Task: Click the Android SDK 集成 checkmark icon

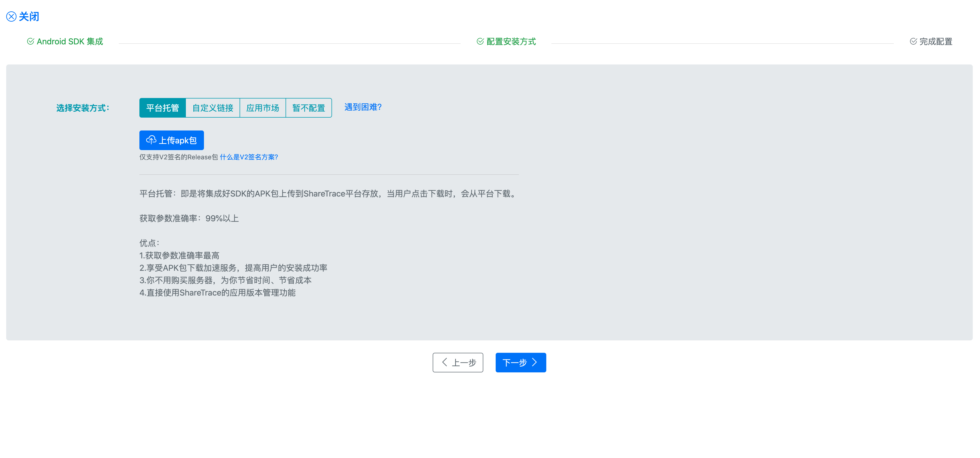Action: coord(30,42)
